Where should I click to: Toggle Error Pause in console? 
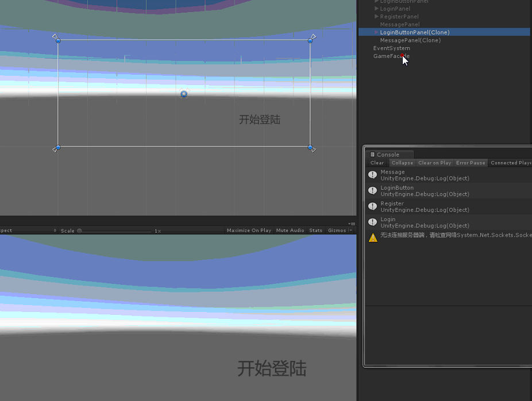471,163
